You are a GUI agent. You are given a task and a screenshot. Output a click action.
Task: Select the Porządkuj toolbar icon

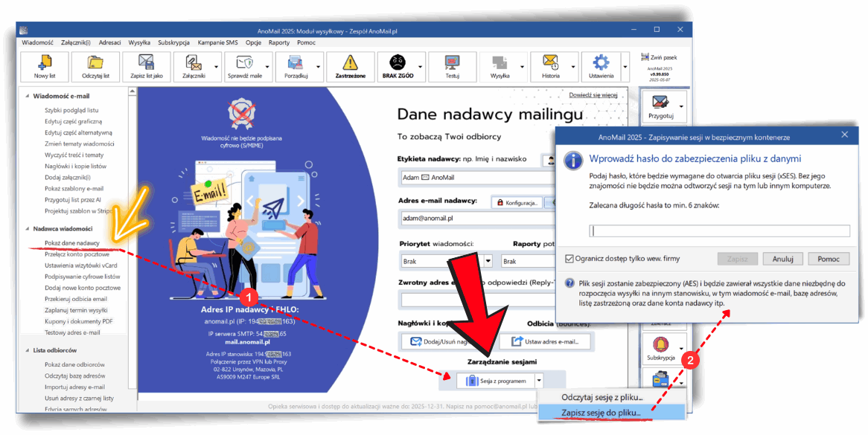(295, 67)
